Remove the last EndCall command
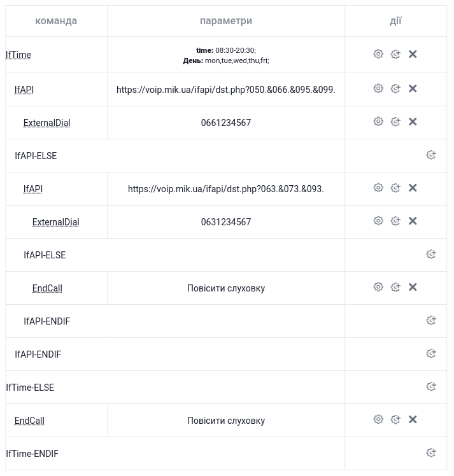This screenshot has height=476, width=454. [x=413, y=419]
